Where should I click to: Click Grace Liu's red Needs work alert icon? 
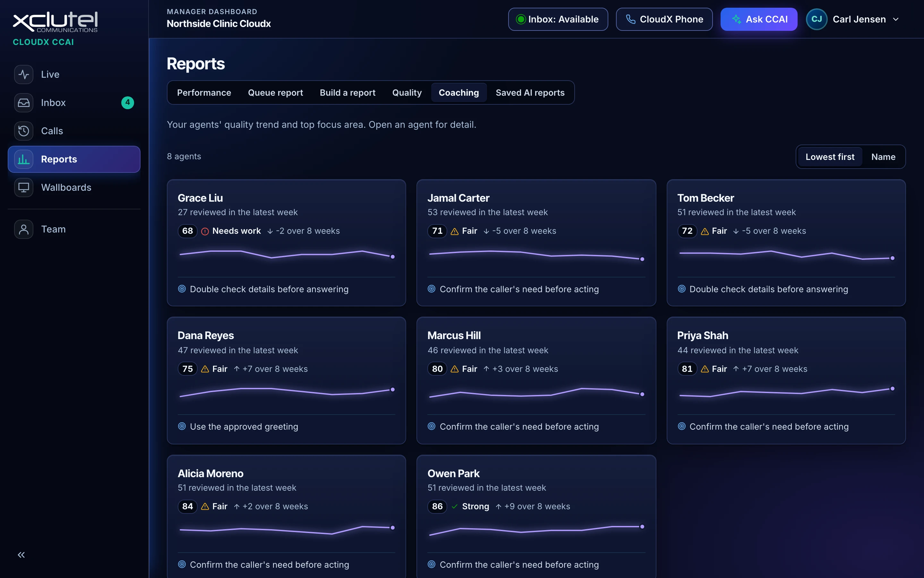pos(205,231)
